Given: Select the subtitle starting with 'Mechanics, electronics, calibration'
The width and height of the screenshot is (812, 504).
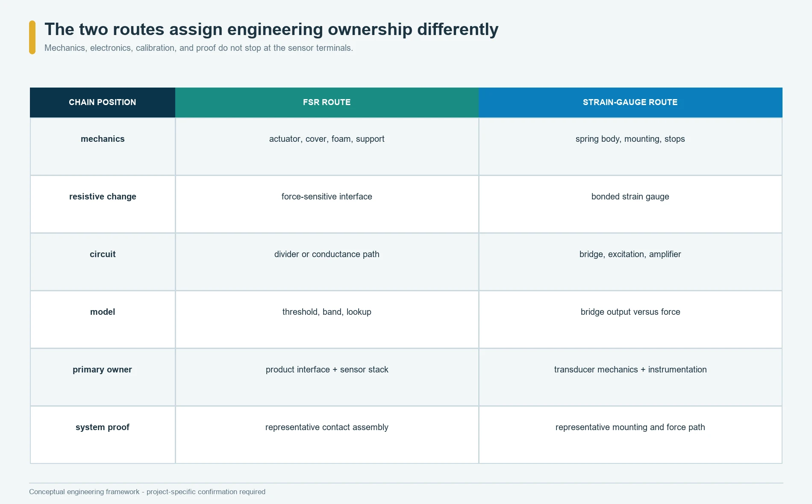Looking at the screenshot, I should point(199,48).
